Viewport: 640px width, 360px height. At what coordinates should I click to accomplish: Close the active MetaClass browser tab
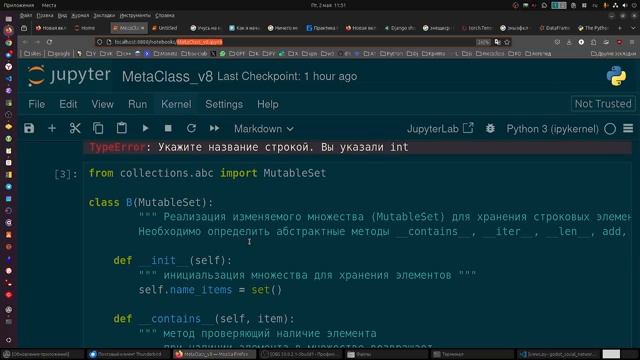pos(142,28)
